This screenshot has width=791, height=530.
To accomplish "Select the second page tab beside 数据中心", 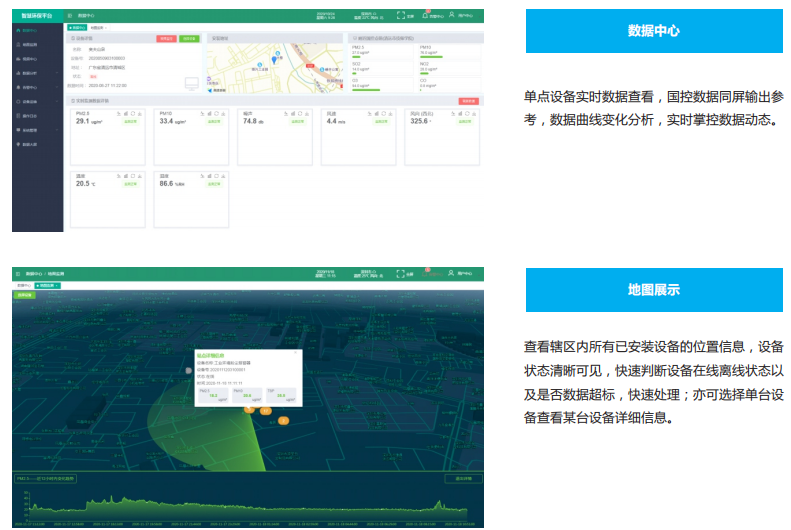I will [98, 27].
